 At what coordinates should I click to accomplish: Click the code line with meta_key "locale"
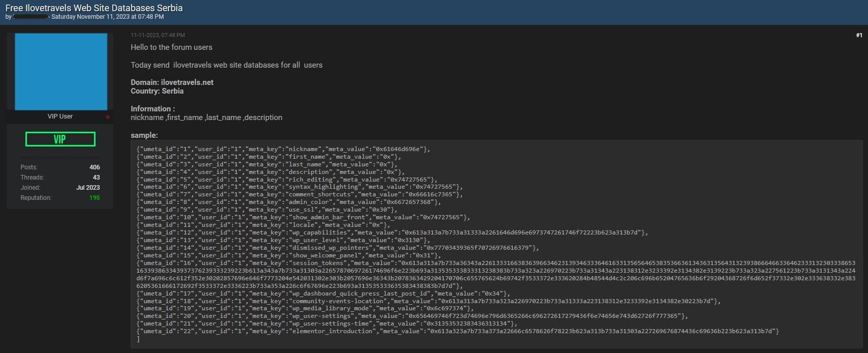click(x=263, y=225)
